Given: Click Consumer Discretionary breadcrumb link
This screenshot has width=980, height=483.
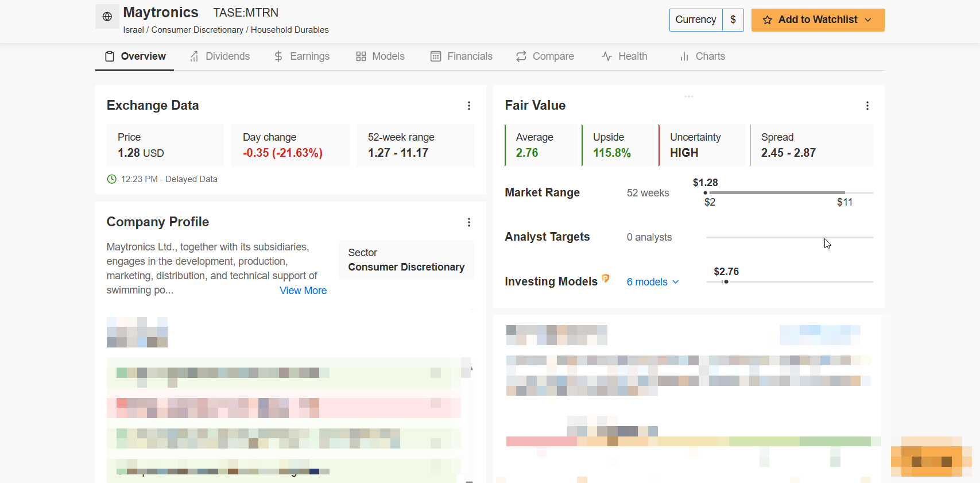Looking at the screenshot, I should pos(197,30).
